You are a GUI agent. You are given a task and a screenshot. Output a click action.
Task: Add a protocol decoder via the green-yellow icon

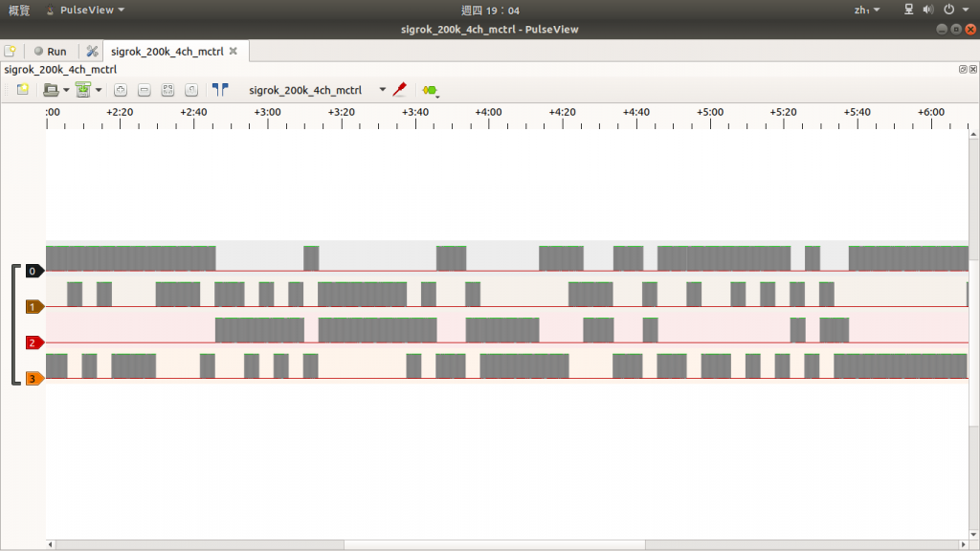click(430, 91)
